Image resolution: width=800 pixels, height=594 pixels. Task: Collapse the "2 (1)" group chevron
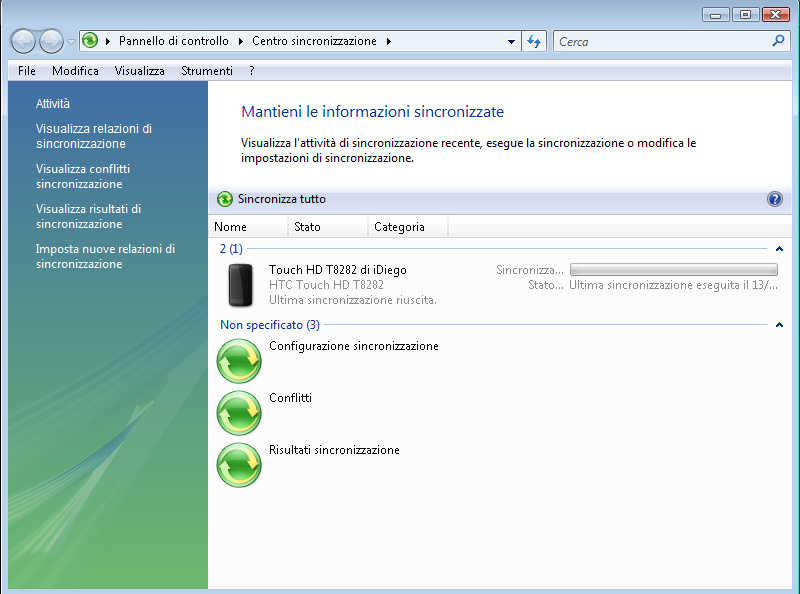point(779,248)
